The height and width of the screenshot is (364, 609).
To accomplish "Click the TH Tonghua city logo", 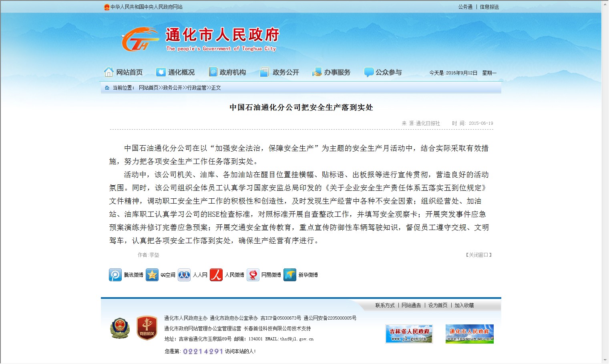I will click(x=139, y=40).
